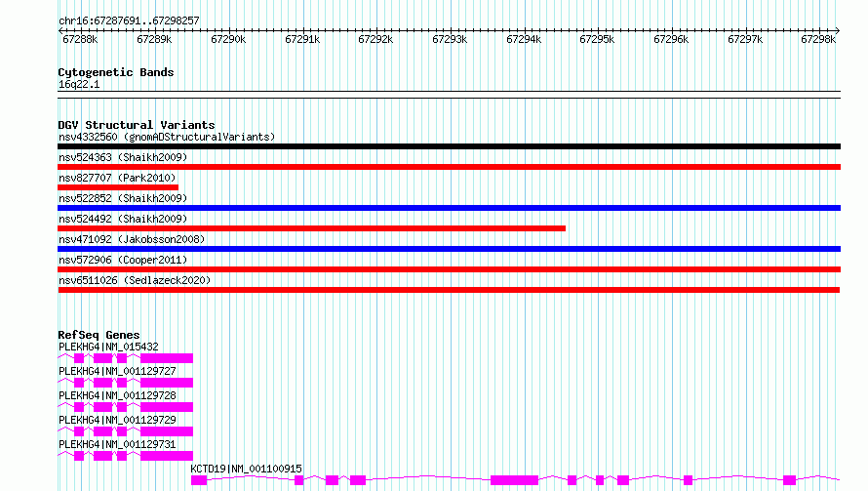Screen dimensions: 868x491
Task: Click the PLEKHG4|NM_001129731 transcript label
Action: 117,444
